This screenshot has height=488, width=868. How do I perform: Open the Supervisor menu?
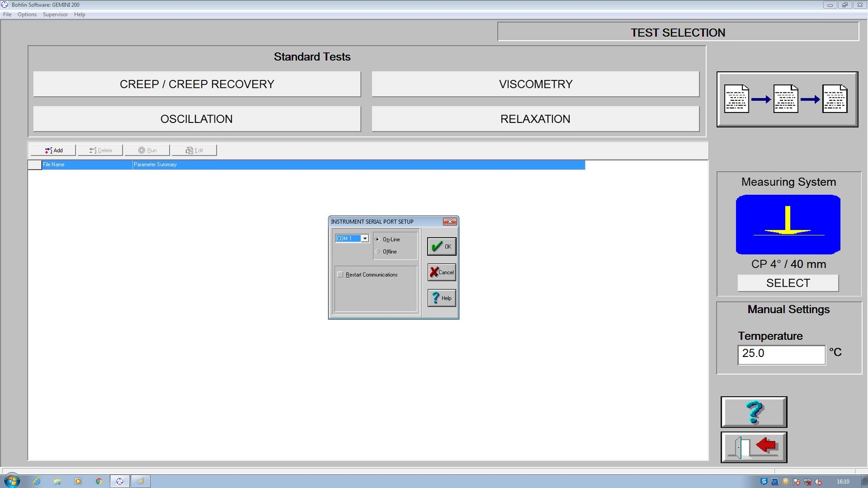[55, 15]
